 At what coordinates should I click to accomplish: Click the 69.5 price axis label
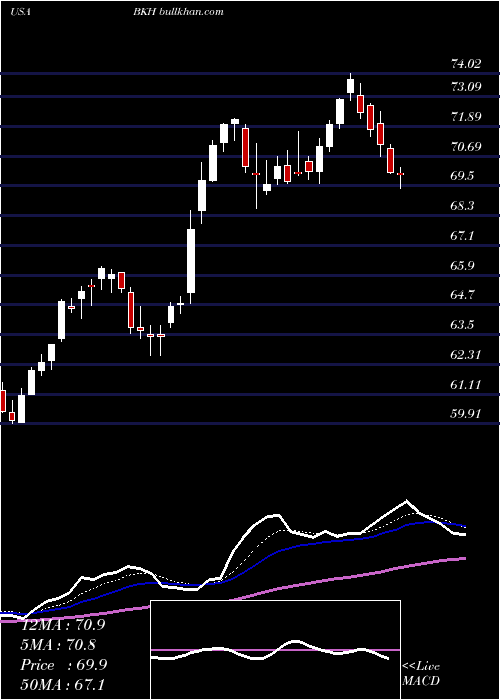coord(462,176)
